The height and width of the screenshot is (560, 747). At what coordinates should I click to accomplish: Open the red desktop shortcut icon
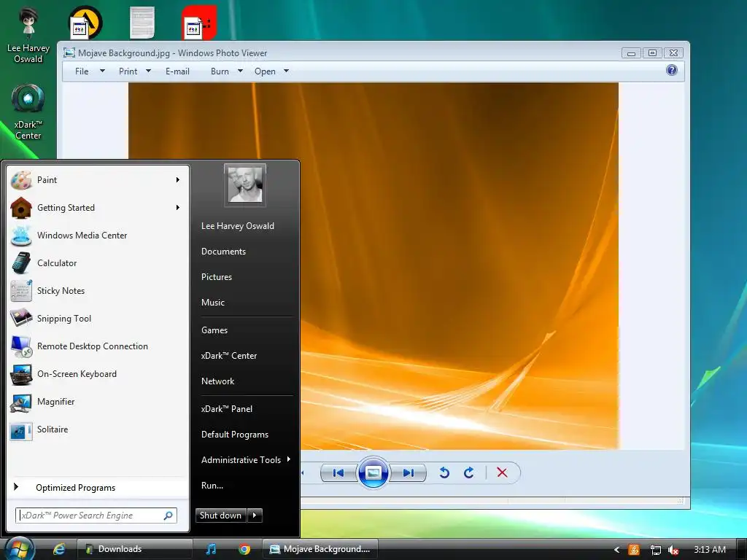click(x=200, y=23)
